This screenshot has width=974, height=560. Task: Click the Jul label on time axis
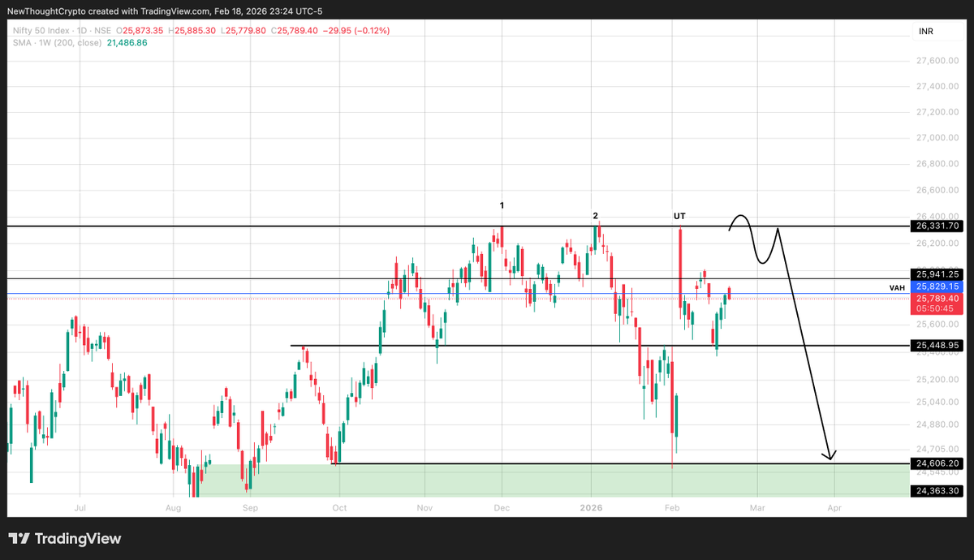pos(80,508)
